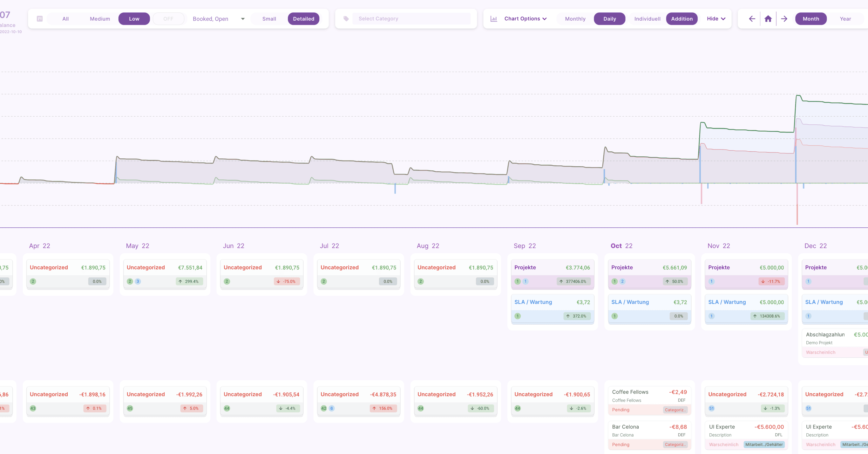Go to previous period with left arrow
The image size is (868, 454).
752,19
